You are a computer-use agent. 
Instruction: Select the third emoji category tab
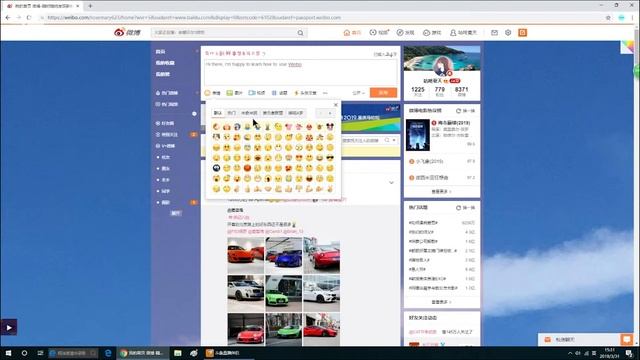click(249, 113)
